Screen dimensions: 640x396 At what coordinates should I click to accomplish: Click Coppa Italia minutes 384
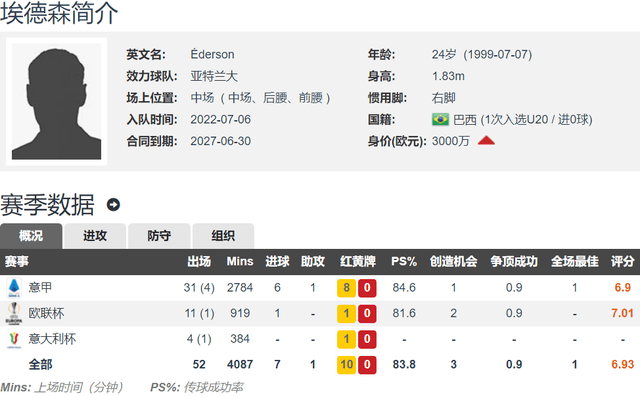tap(240, 339)
